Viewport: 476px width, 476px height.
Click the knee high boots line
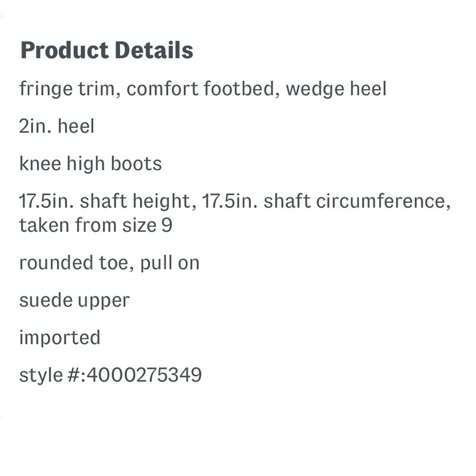[90, 164]
